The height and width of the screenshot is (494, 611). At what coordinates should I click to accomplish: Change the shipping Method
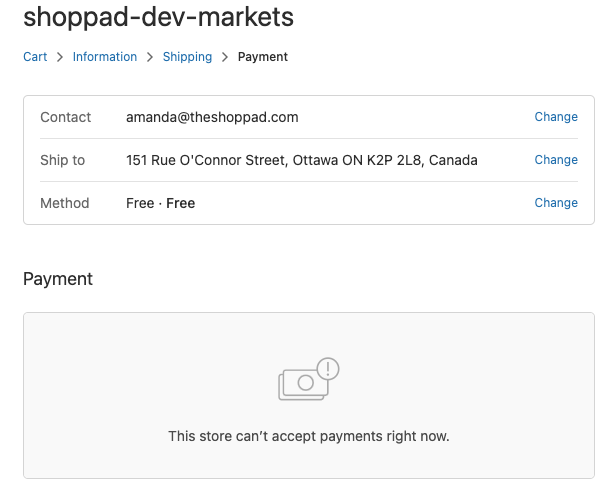(556, 203)
